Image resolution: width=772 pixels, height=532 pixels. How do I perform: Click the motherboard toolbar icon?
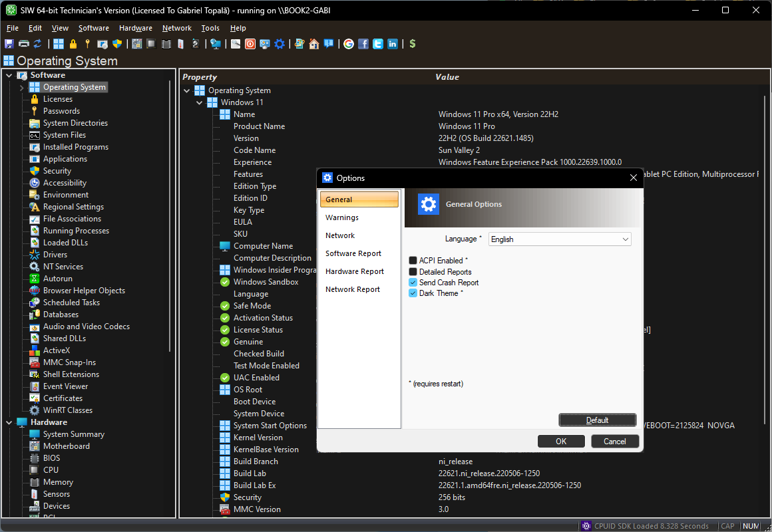[137, 44]
